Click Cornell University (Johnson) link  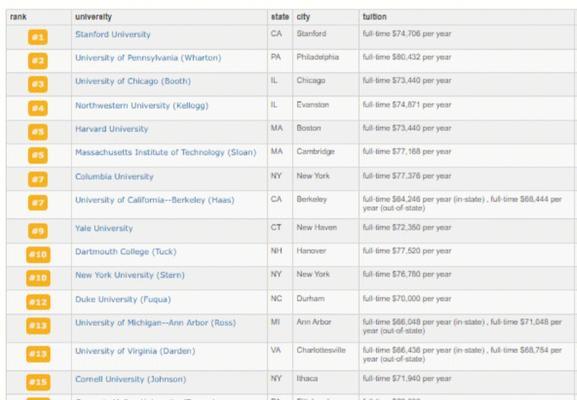(131, 379)
